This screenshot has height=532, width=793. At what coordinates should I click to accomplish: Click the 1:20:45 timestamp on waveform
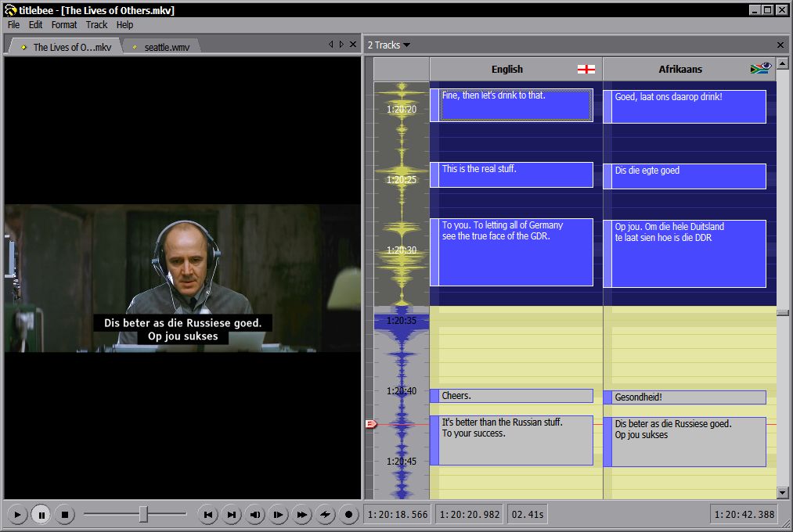tap(402, 462)
